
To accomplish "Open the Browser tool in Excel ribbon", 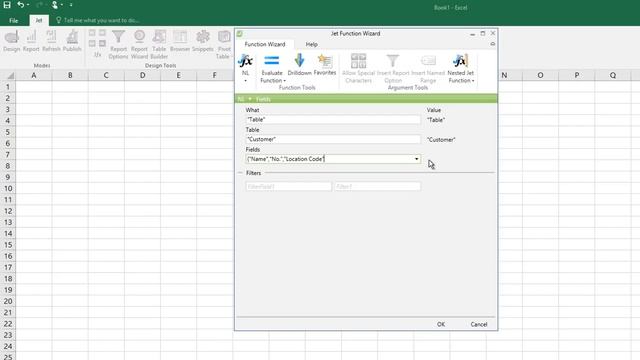I will [x=180, y=41].
